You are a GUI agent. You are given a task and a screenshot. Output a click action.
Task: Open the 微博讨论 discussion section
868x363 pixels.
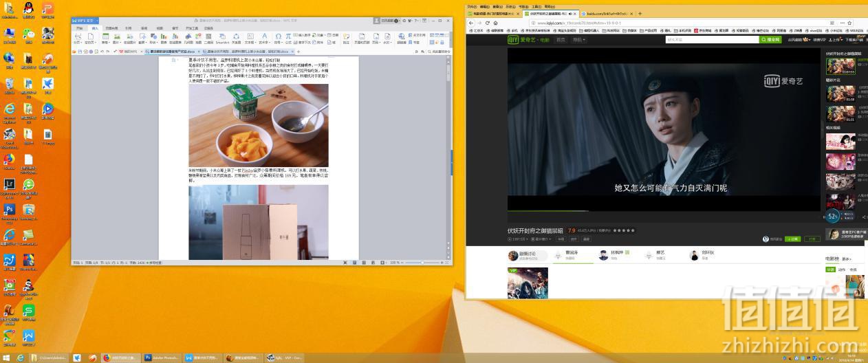click(x=528, y=255)
